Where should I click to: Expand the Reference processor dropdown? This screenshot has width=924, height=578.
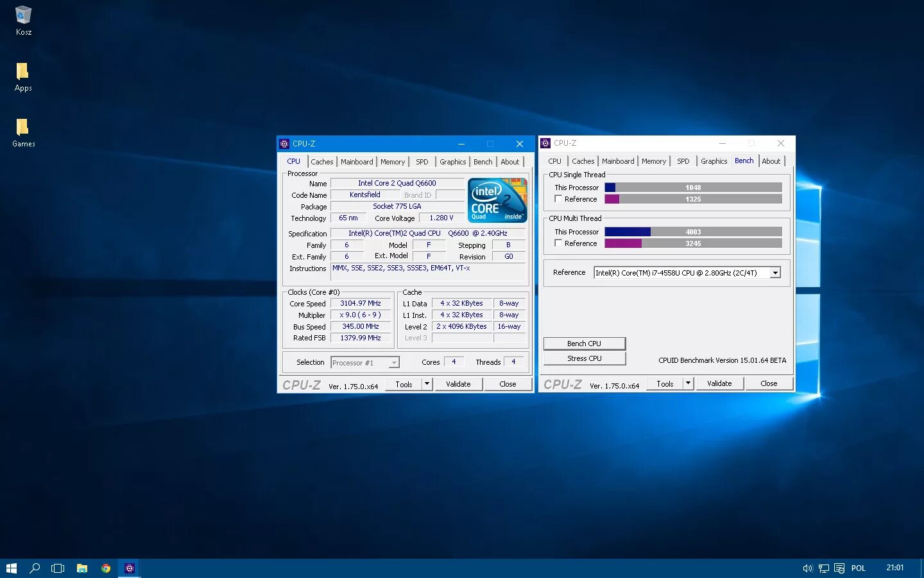point(775,273)
